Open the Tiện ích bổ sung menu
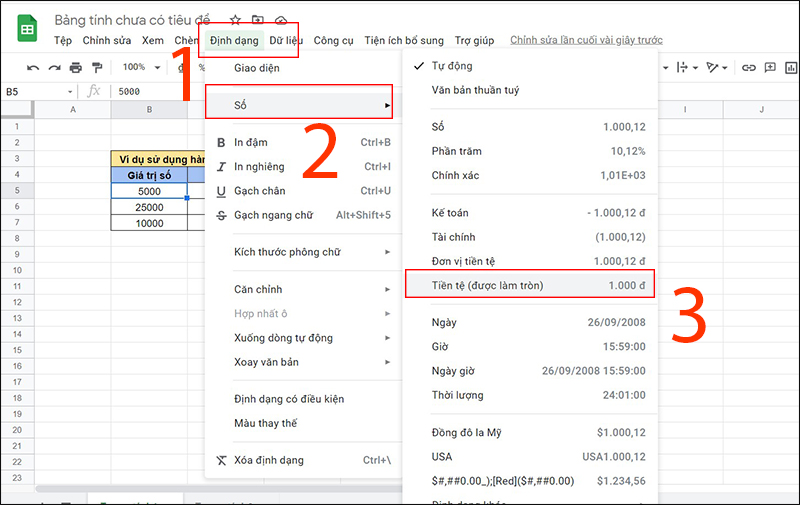Image resolution: width=800 pixels, height=505 pixels. click(404, 40)
